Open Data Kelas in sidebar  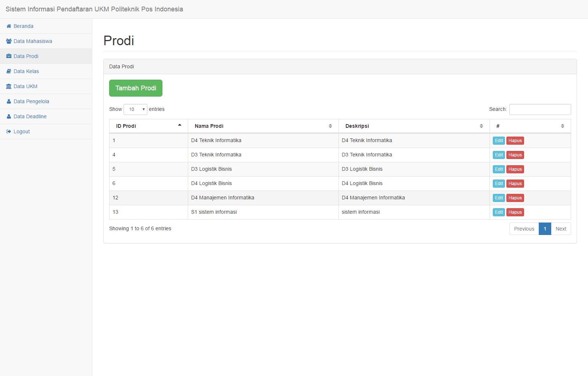coord(46,71)
